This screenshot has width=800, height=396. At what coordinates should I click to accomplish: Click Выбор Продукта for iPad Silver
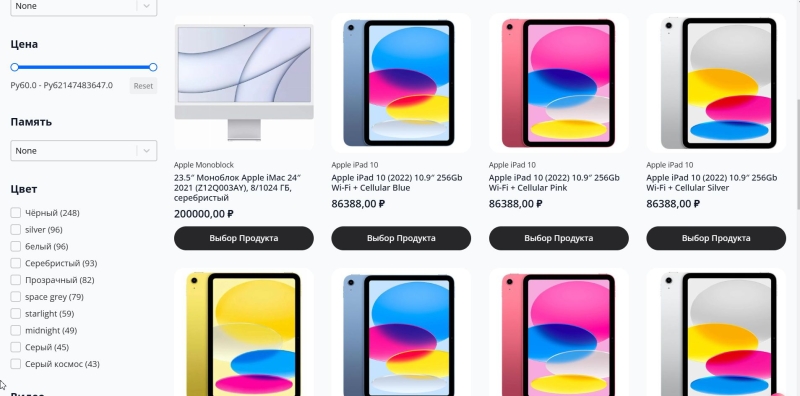click(x=716, y=238)
